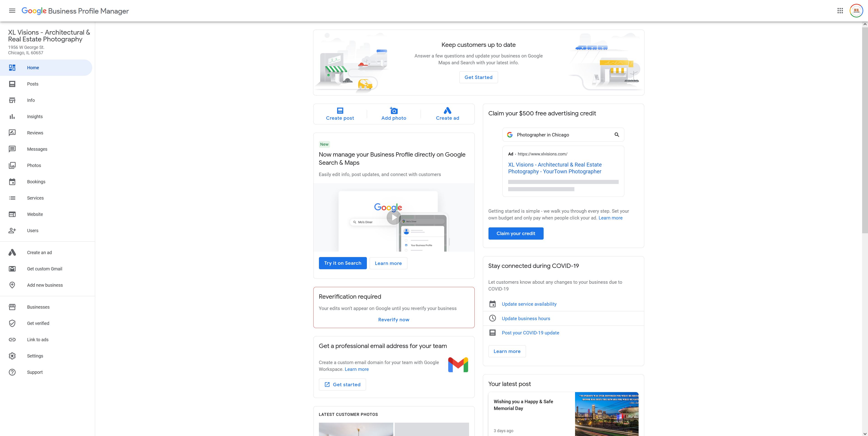Click the Reverify now link
868x436 pixels.
coord(394,320)
